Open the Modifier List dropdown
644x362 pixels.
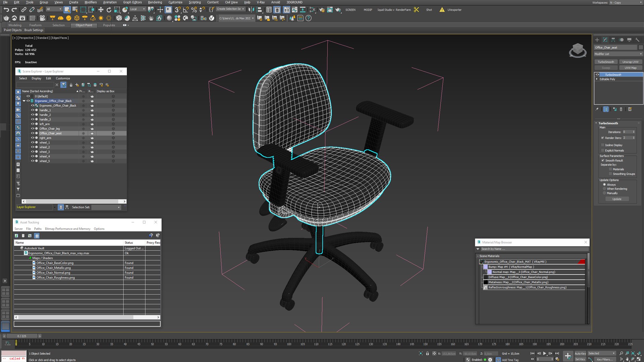tap(618, 54)
